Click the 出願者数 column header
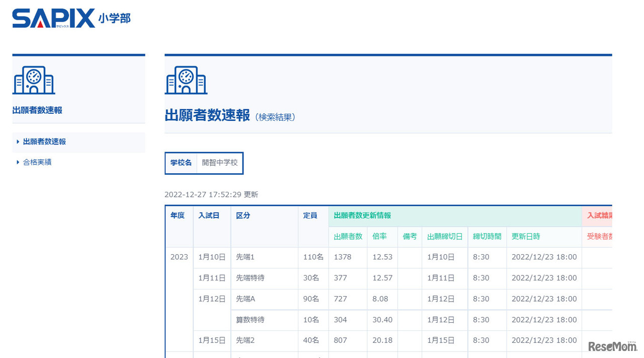Image resolution: width=644 pixels, height=358 pixels. click(x=347, y=236)
